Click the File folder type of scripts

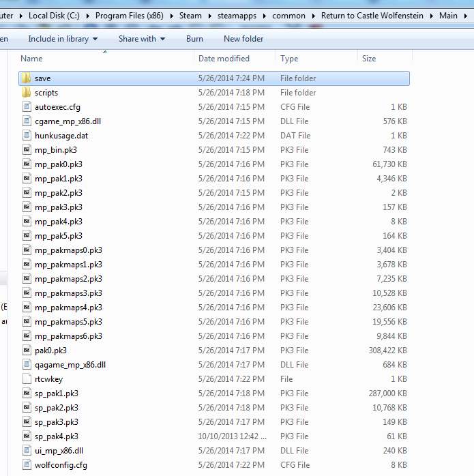(x=298, y=93)
